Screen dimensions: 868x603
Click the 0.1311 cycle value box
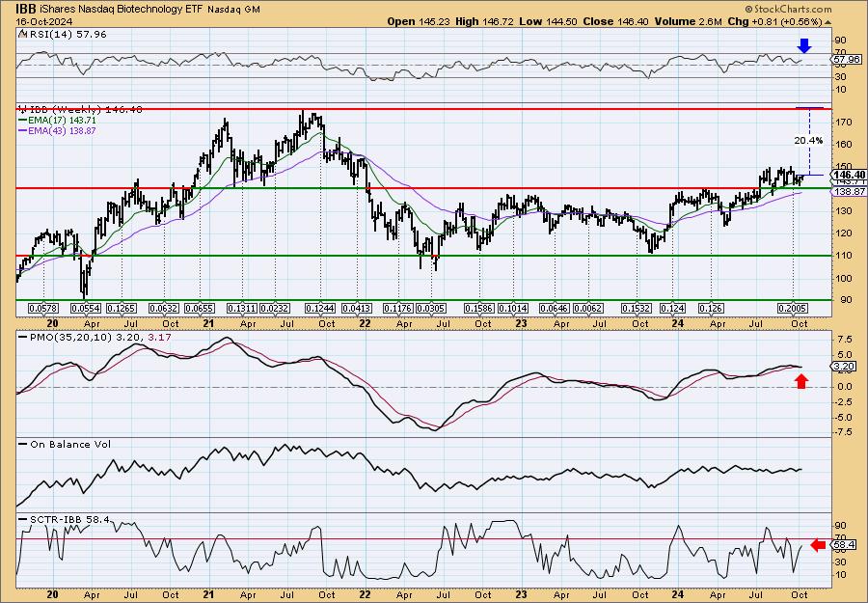(242, 308)
